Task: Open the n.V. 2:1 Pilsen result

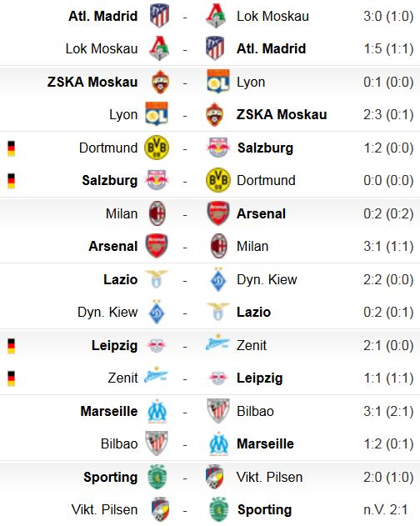Action: pyautogui.click(x=386, y=509)
